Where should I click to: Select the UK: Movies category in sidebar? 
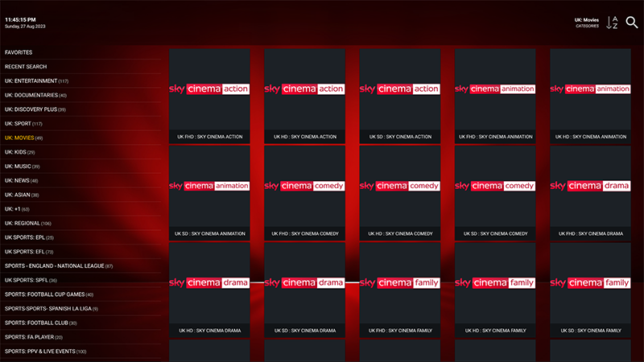pyautogui.click(x=24, y=138)
